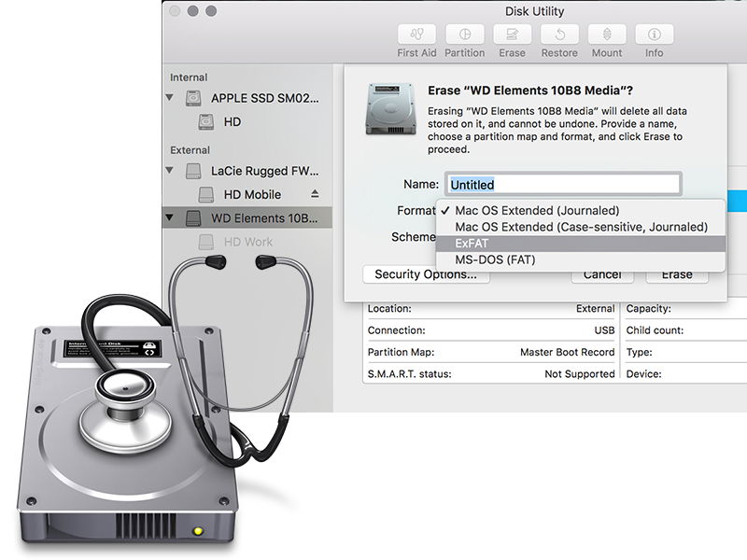Click the HD Work volume icon
The width and height of the screenshot is (747, 560).
click(205, 242)
